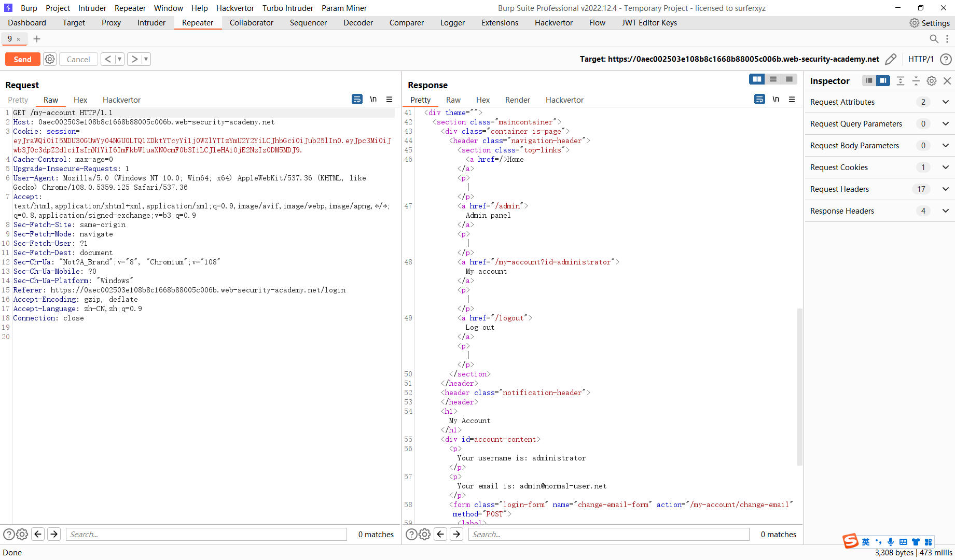This screenshot has height=560, width=955.
Task: Focus the Request search field
Action: pos(206,534)
